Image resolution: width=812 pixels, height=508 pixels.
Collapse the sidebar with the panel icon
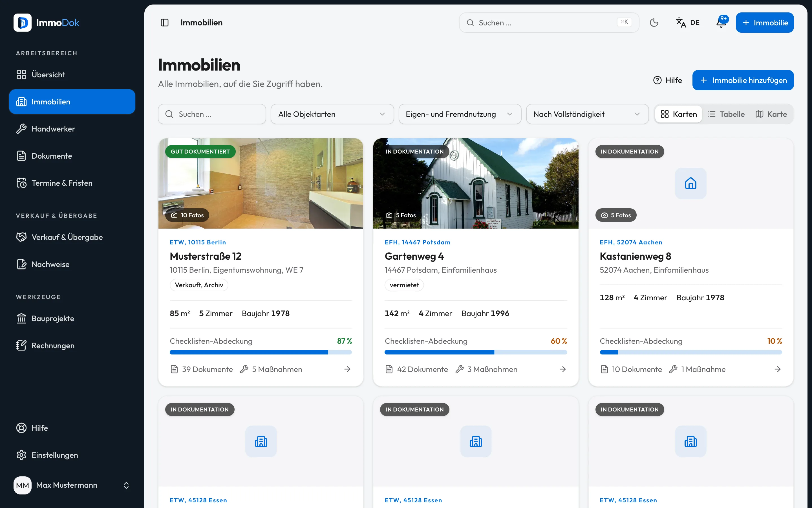(x=164, y=23)
